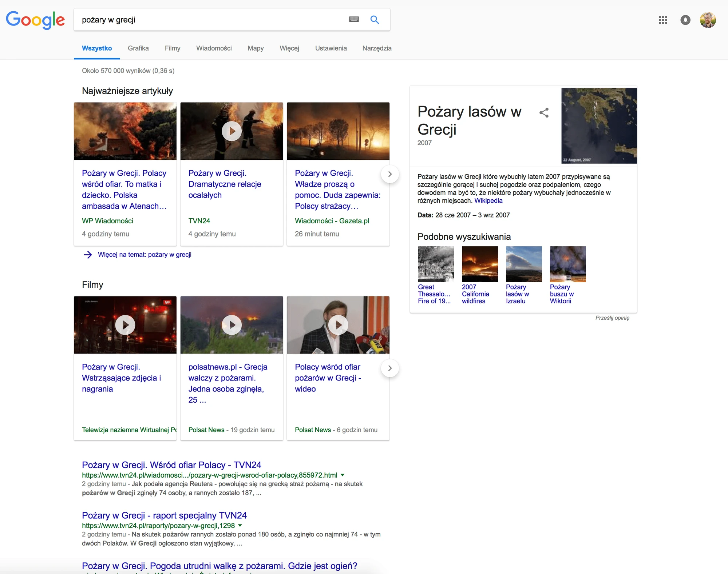Switch to the Filmy tab
The width and height of the screenshot is (728, 574).
(x=173, y=48)
